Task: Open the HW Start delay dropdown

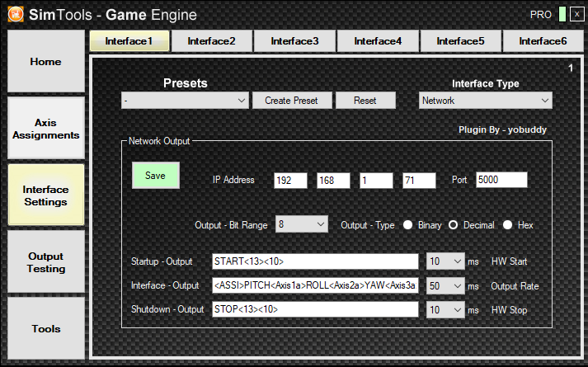Action: click(445, 261)
